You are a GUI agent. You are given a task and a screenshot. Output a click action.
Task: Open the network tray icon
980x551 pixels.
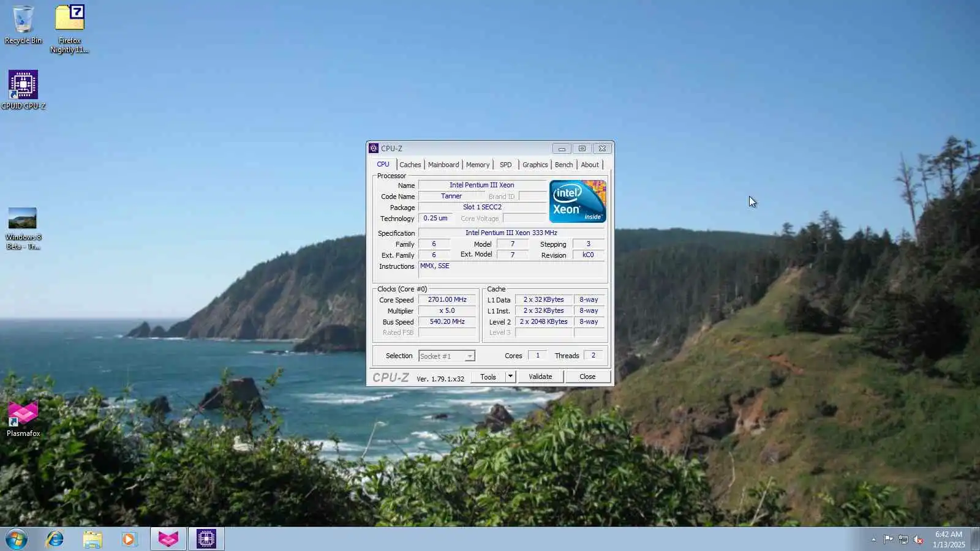click(903, 539)
